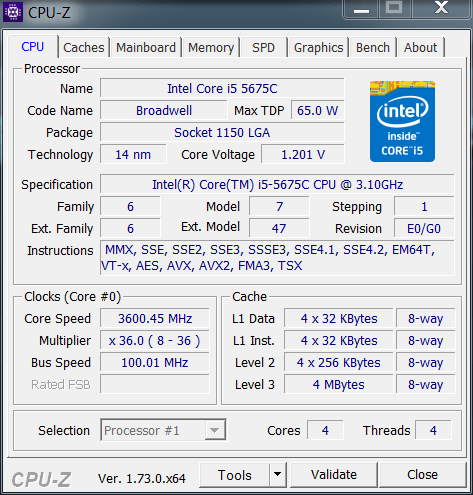Viewport: 473px width, 495px height.
Task: Click the Ext. Model value 47
Action: 279,228
